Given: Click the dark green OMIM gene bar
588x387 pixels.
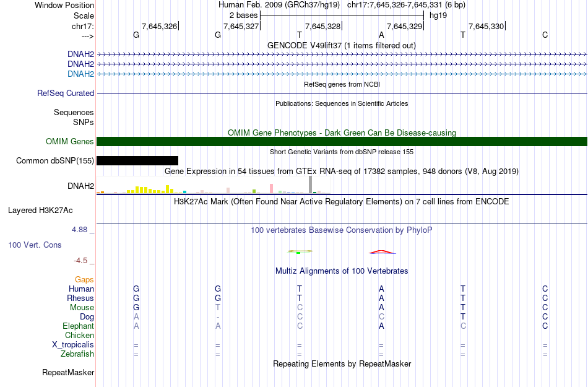Looking at the screenshot, I should [342, 141].
